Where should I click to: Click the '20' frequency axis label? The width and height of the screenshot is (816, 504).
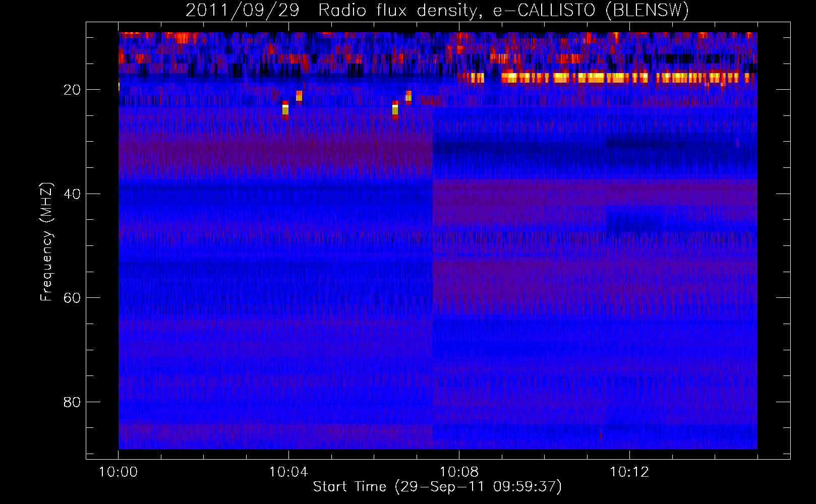(72, 90)
